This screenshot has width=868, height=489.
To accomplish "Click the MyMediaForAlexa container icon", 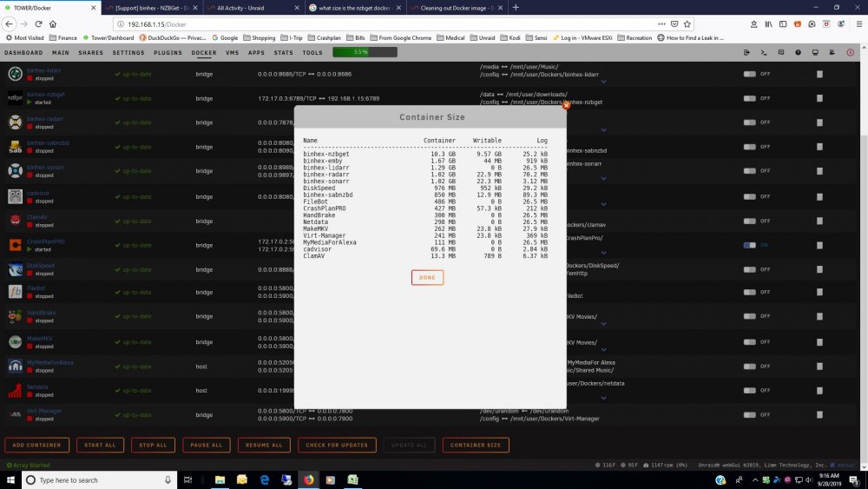I will pos(15,366).
